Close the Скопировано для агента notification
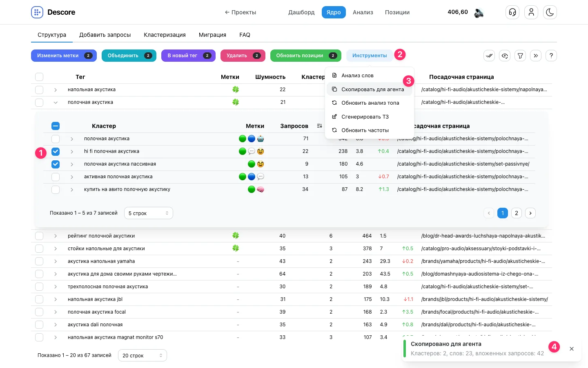 tap(572, 349)
